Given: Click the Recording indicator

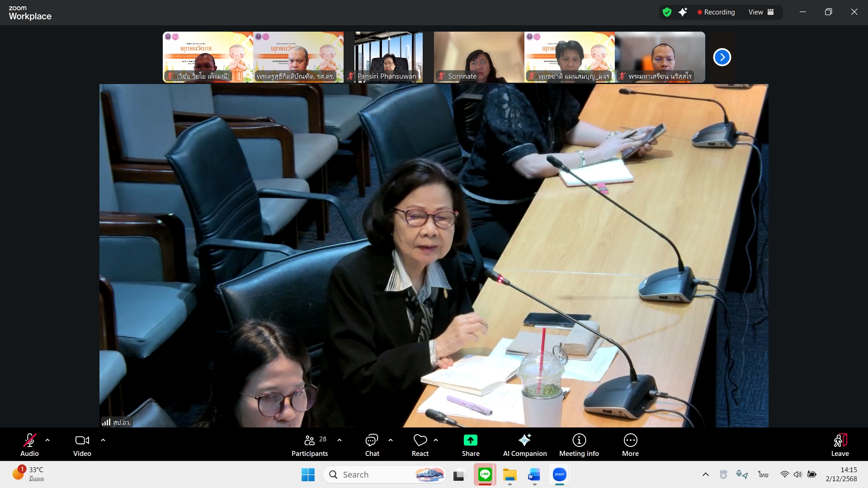Looking at the screenshot, I should (716, 12).
